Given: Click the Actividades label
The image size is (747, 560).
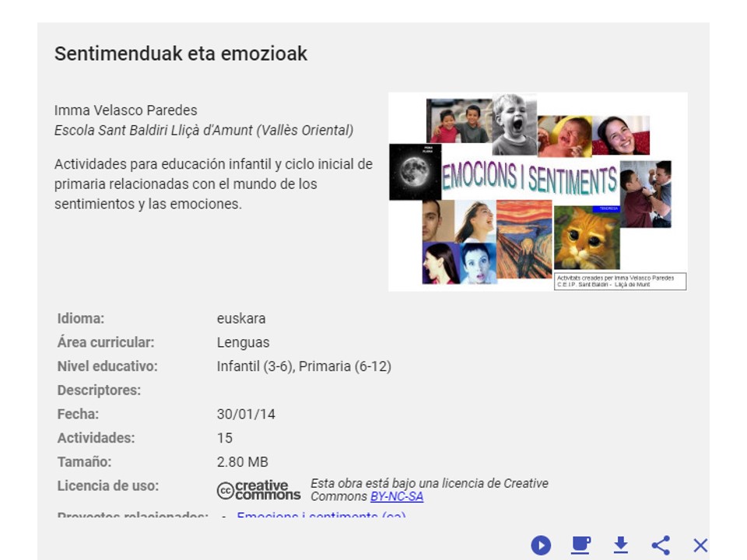Looking at the screenshot, I should click(96, 438).
